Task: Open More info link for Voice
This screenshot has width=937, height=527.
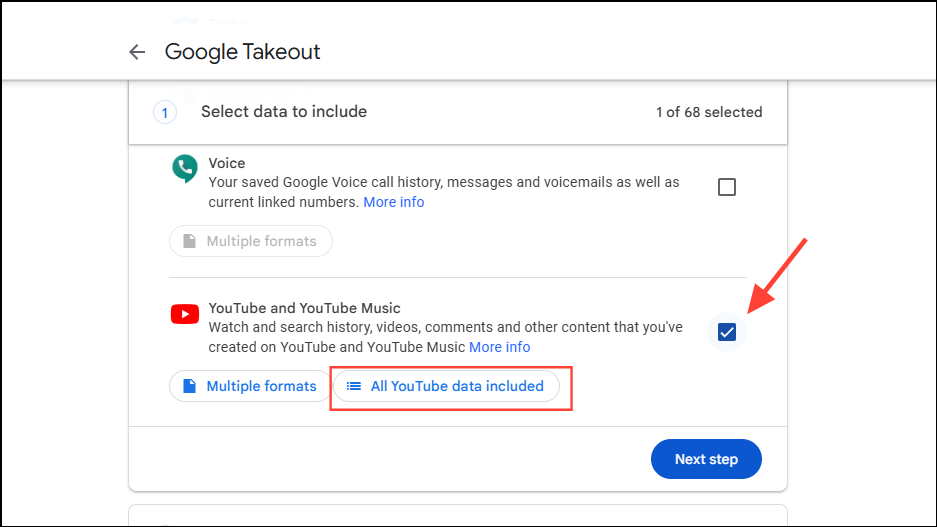Action: click(393, 202)
